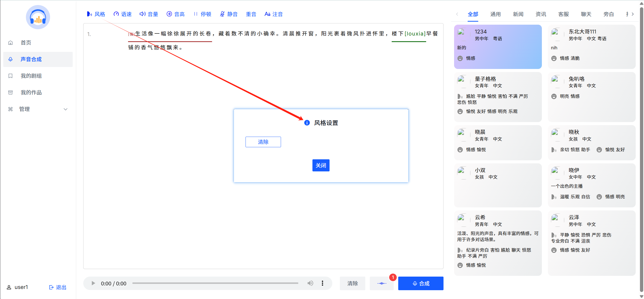
Task: Click the emotion face icon on 晓晨 card
Action: click(460, 150)
